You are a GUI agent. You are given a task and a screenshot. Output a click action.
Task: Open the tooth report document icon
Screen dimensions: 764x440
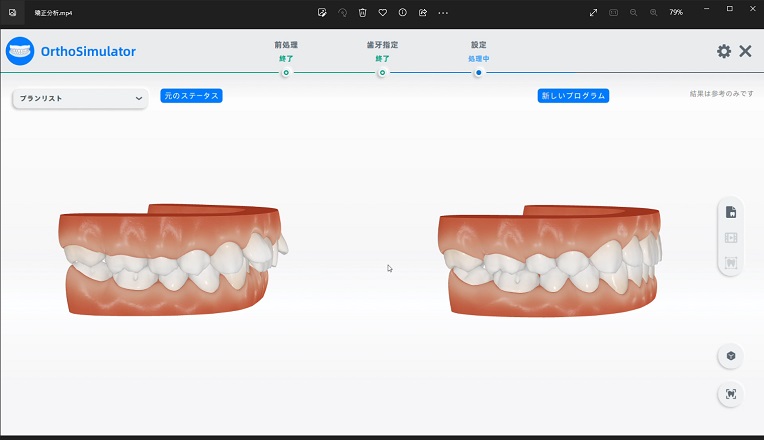[730, 213]
